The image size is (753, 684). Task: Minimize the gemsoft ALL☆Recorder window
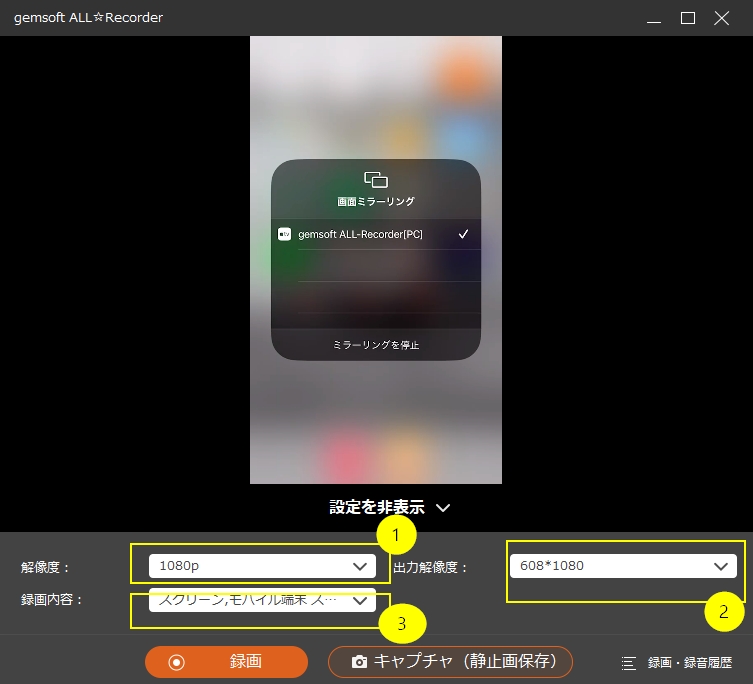coord(653,18)
